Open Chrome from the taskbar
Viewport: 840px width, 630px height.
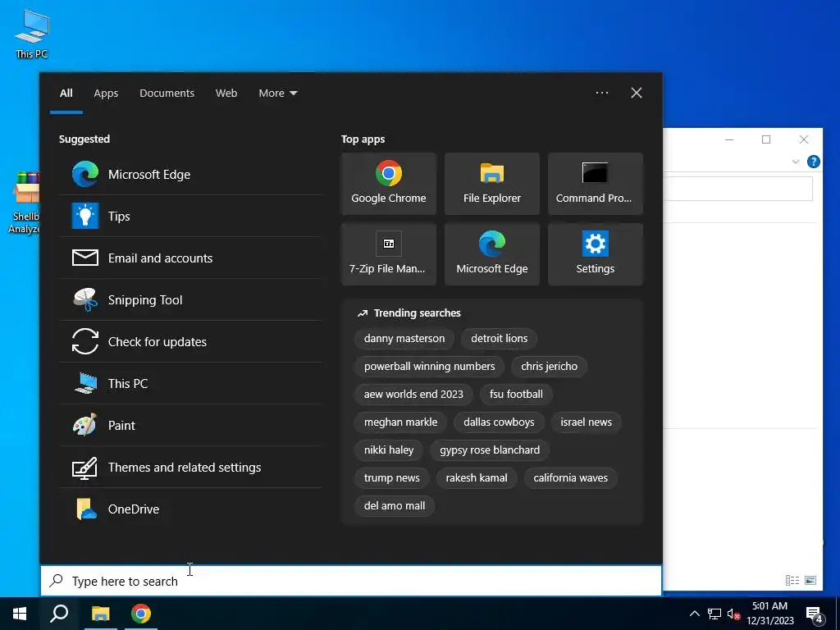(141, 614)
